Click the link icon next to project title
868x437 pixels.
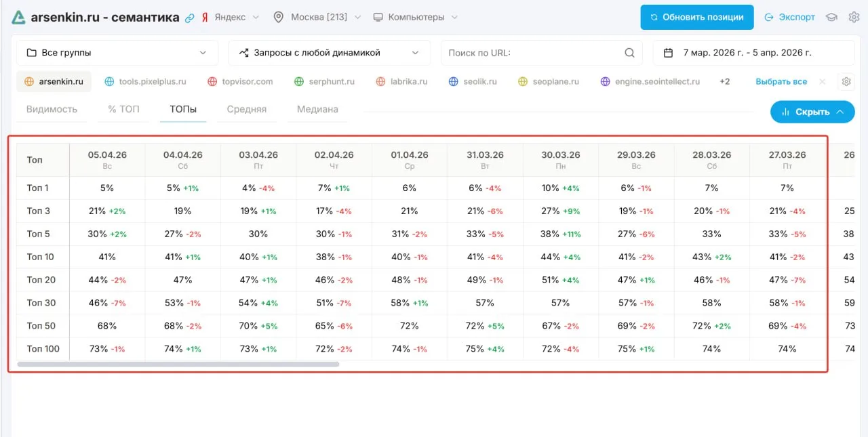190,18
